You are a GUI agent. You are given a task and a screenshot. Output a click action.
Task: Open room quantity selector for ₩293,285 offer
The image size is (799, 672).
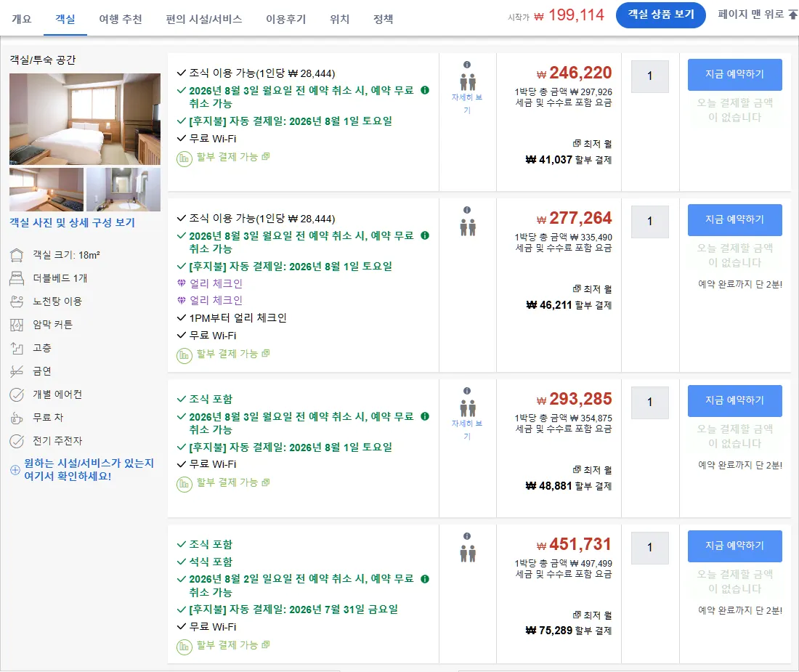tap(649, 402)
